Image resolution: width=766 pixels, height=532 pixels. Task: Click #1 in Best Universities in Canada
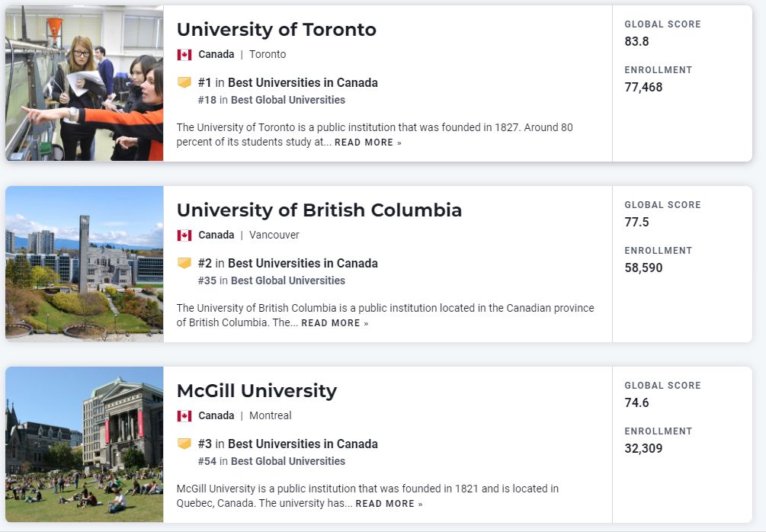pyautogui.click(x=288, y=82)
